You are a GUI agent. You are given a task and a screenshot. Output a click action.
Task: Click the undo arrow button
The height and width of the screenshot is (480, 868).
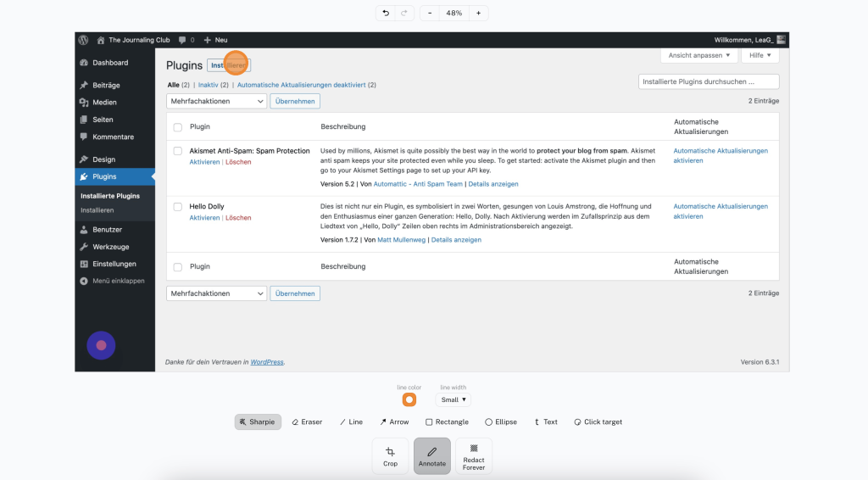(x=387, y=14)
